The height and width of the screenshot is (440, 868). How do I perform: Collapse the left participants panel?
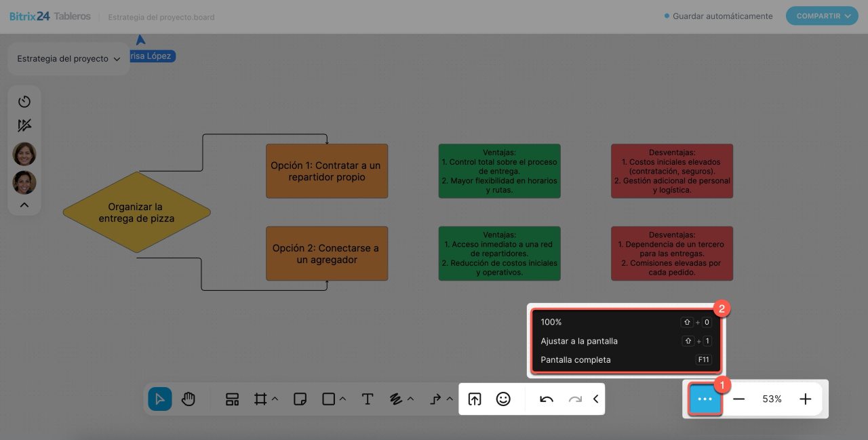pos(24,205)
